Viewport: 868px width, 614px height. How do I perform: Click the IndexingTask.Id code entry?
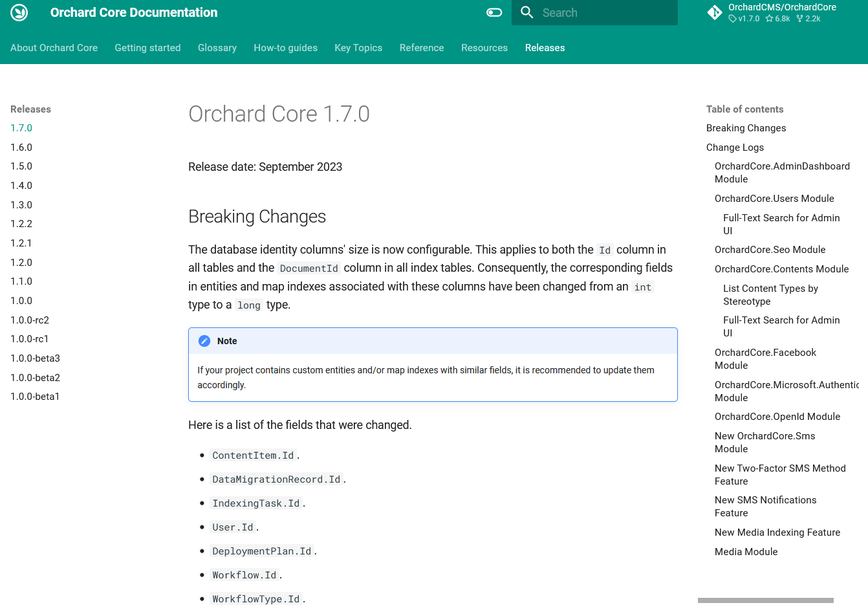[256, 503]
